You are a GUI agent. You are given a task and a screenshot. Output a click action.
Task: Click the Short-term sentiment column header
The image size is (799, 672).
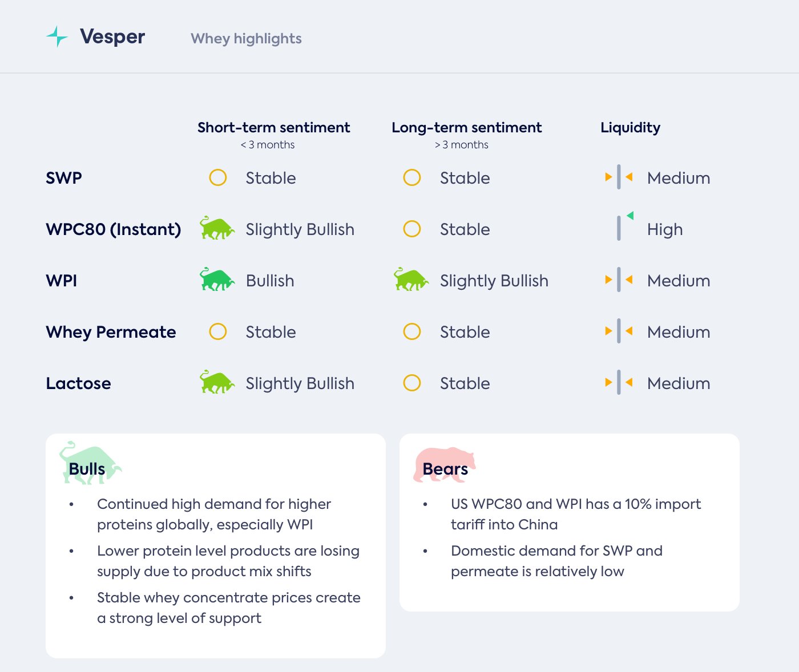[x=273, y=128]
